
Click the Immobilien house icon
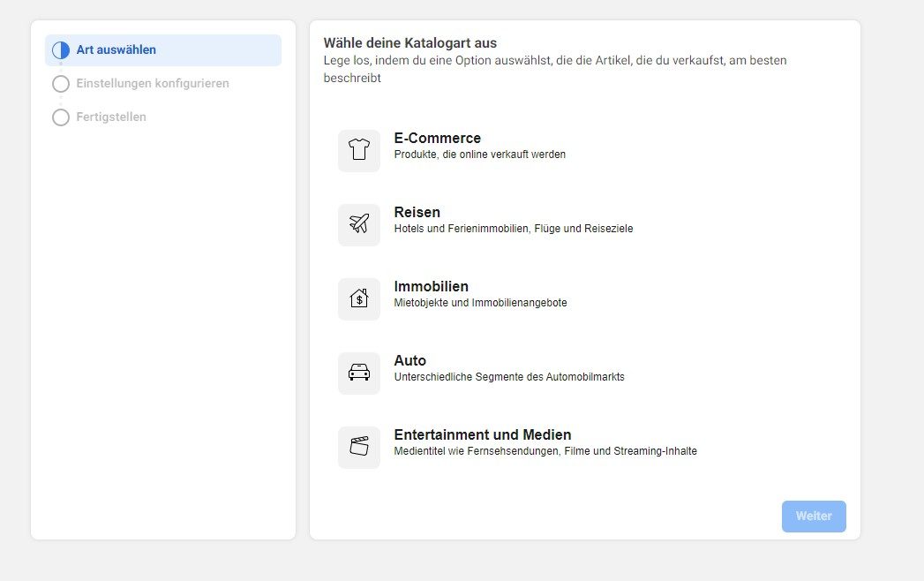click(358, 298)
